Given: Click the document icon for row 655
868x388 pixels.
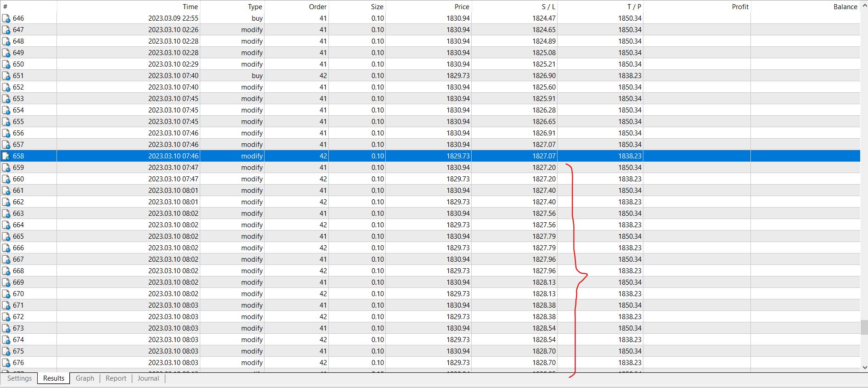Looking at the screenshot, I should pyautogui.click(x=6, y=122).
